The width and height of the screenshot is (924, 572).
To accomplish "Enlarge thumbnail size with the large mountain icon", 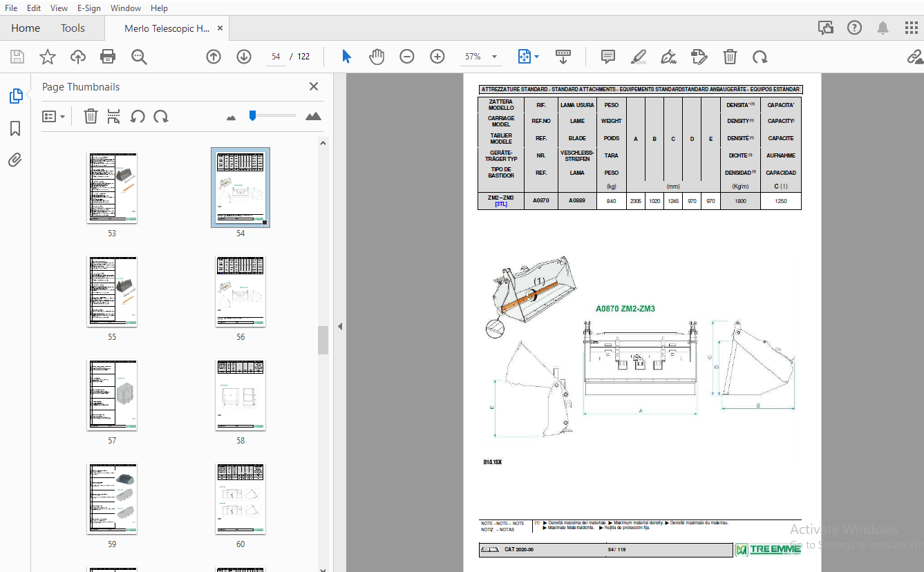I will point(314,116).
